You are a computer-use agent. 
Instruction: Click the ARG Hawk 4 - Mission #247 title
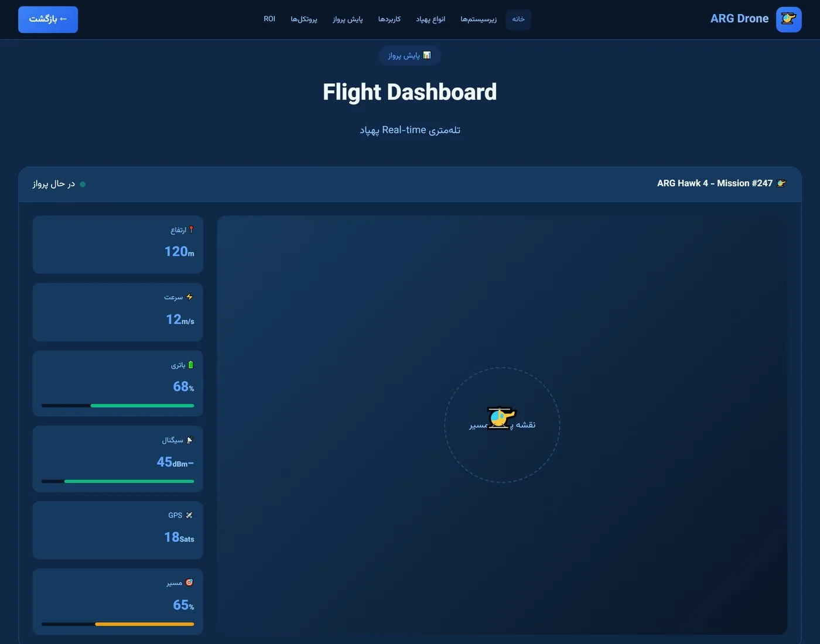(715, 183)
